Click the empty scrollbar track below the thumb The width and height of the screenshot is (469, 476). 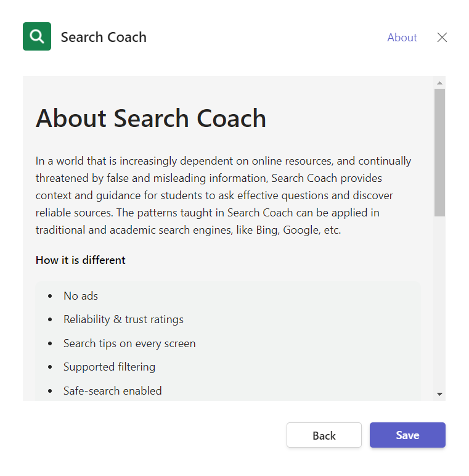coord(439,302)
